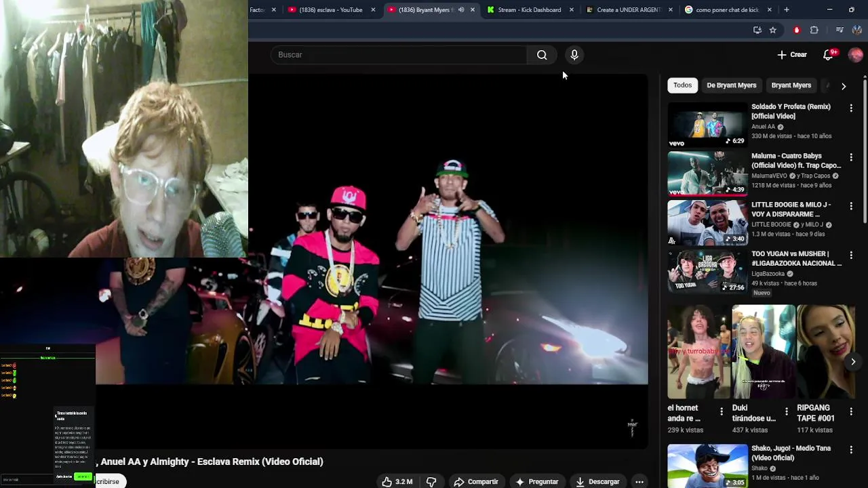This screenshot has width=868, height=488.
Task: Click the Esclava Remix video title
Action: coord(210,462)
